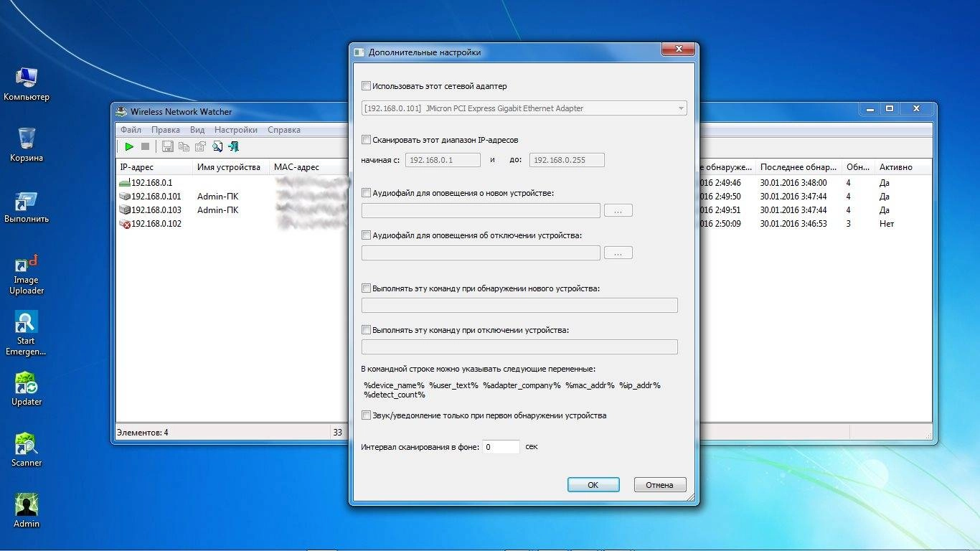Toggle sound only on first detection checkbox
Viewport: 980px width, 551px height.
[x=367, y=415]
